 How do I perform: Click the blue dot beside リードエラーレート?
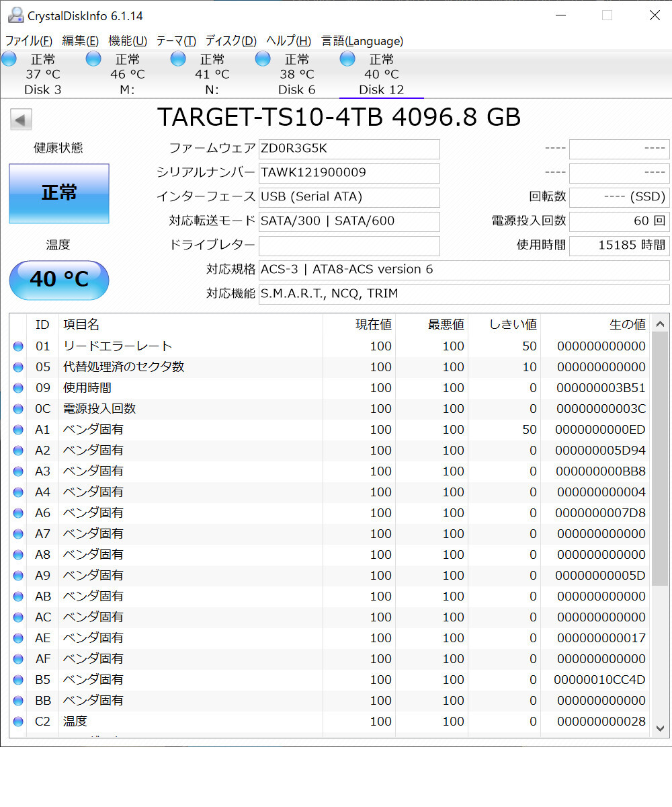tap(17, 346)
